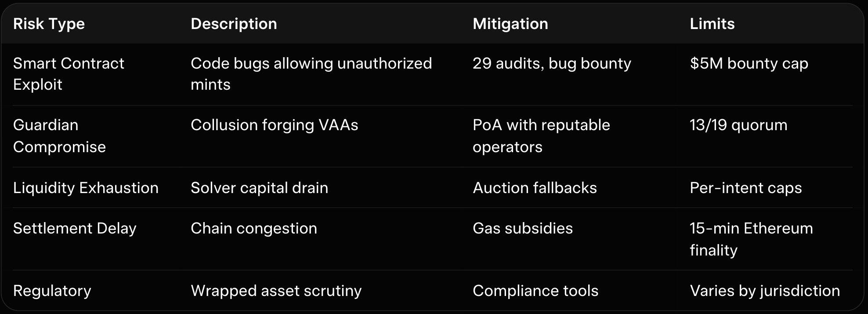
Task: Click the 'Gas subsidies' mitigation cell
Action: pos(522,229)
